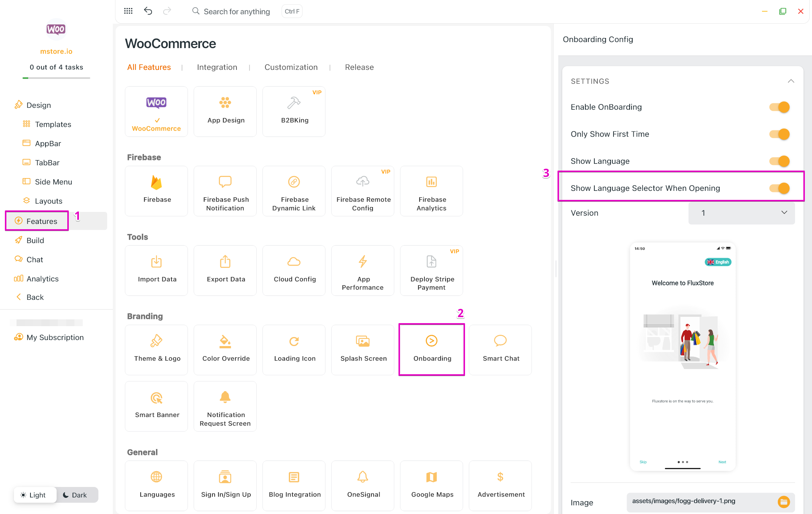Select the Color Override tile
This screenshot has height=514, width=812.
click(x=225, y=349)
